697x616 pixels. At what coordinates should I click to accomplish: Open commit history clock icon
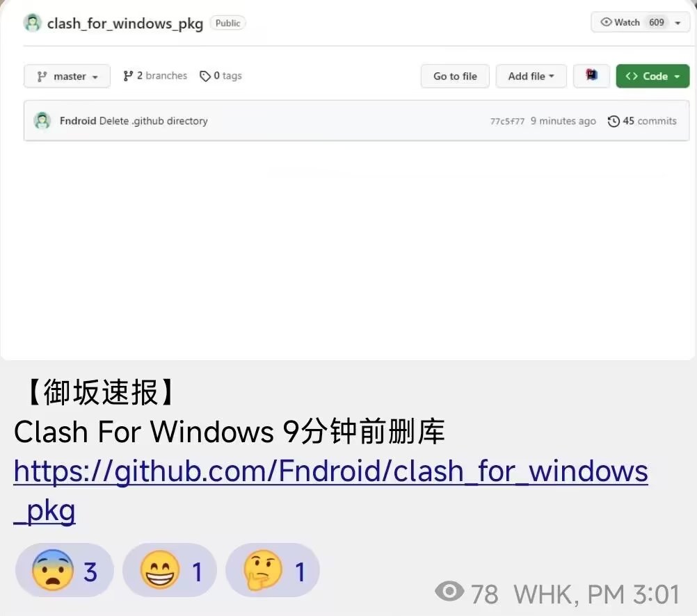coord(614,121)
